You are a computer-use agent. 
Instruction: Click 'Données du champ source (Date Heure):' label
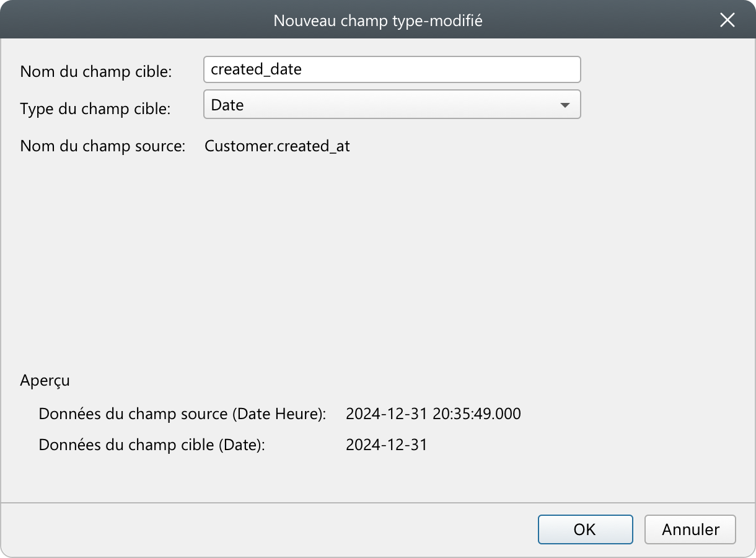tap(182, 414)
